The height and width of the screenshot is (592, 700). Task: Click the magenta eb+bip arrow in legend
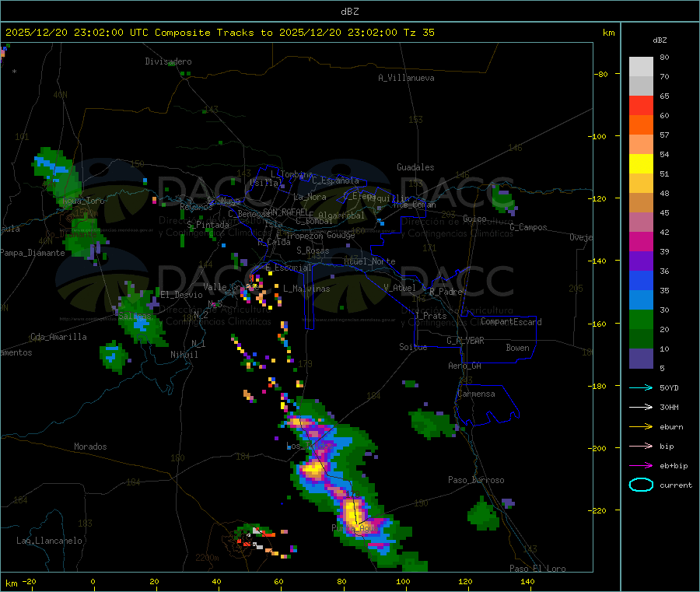coord(641,466)
